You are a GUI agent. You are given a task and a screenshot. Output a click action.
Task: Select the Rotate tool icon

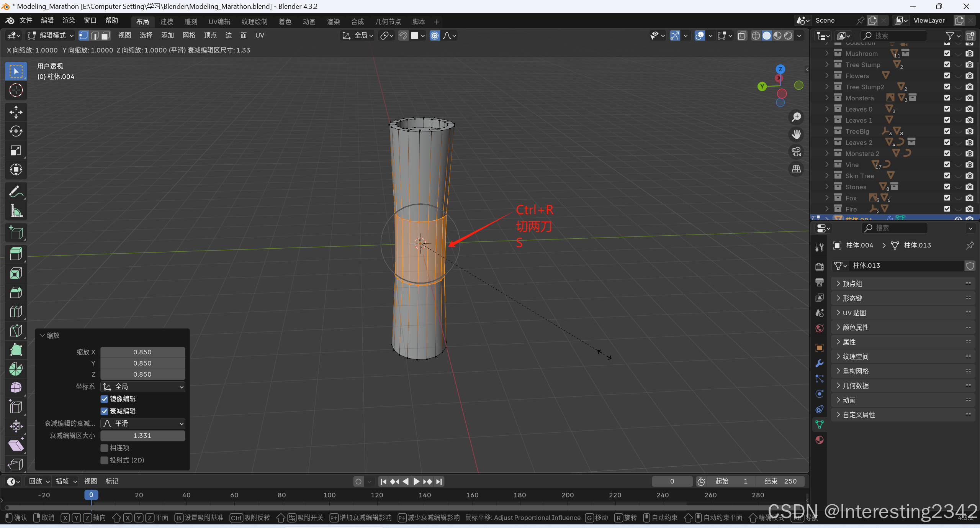pyautogui.click(x=16, y=131)
